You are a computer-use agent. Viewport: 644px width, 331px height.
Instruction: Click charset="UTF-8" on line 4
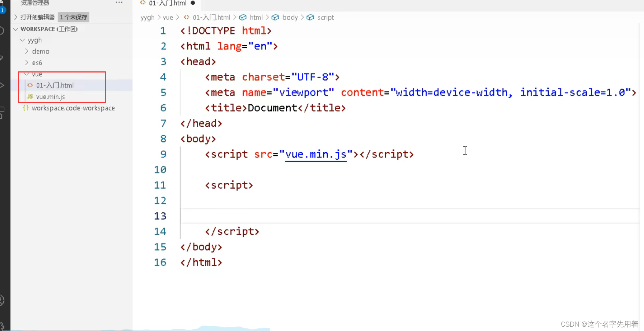tap(288, 77)
